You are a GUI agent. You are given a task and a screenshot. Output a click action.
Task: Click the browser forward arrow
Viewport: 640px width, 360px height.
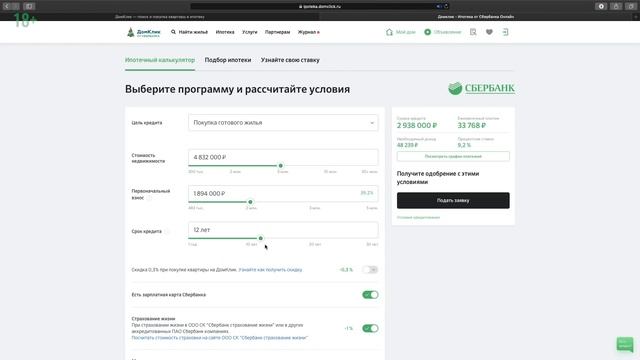(x=15, y=6)
